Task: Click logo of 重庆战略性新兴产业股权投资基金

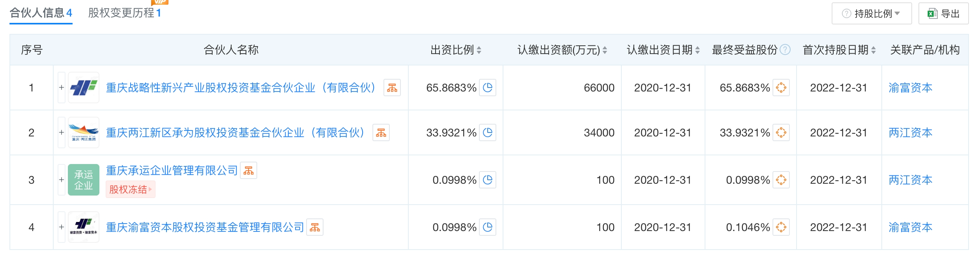Action: [x=84, y=88]
